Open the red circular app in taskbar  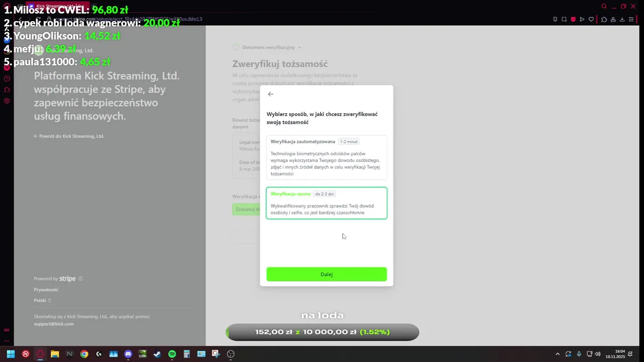point(26,354)
